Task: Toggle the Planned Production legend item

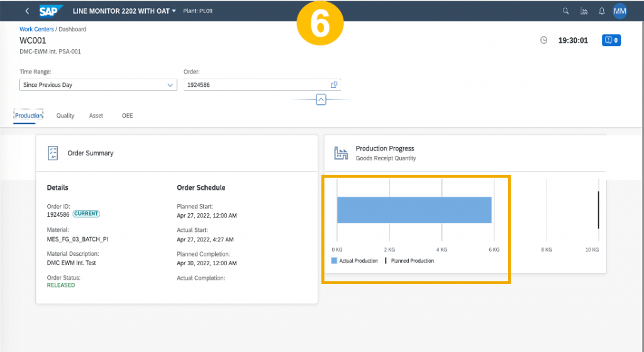Action: 409,260
